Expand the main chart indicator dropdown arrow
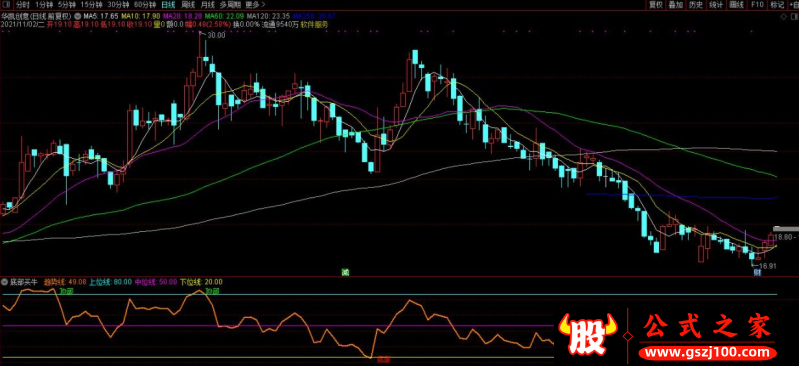This screenshot has width=799, height=366. (76, 16)
